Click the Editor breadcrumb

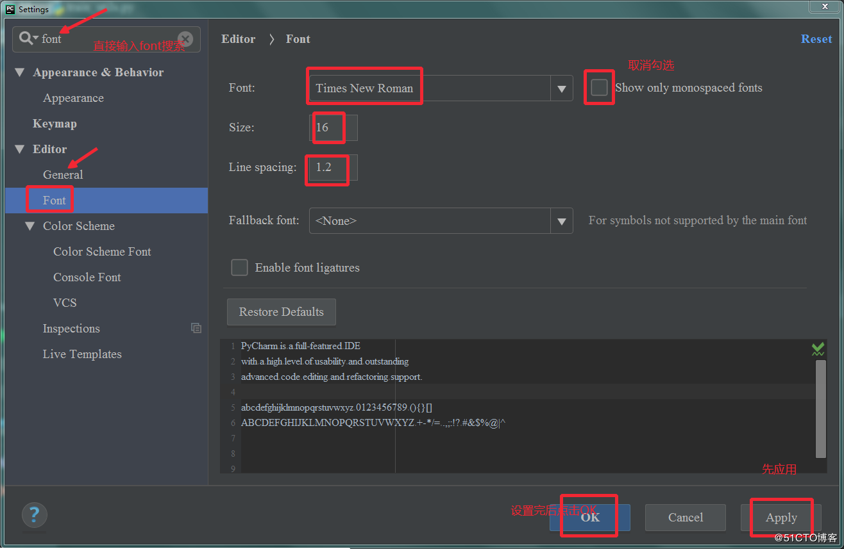coord(238,39)
